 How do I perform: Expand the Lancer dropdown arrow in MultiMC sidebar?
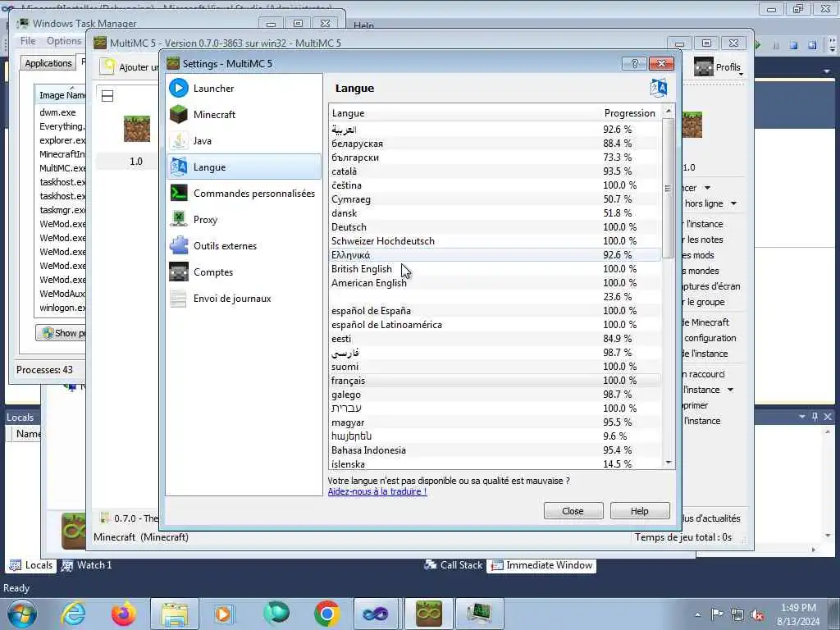pyautogui.click(x=707, y=188)
